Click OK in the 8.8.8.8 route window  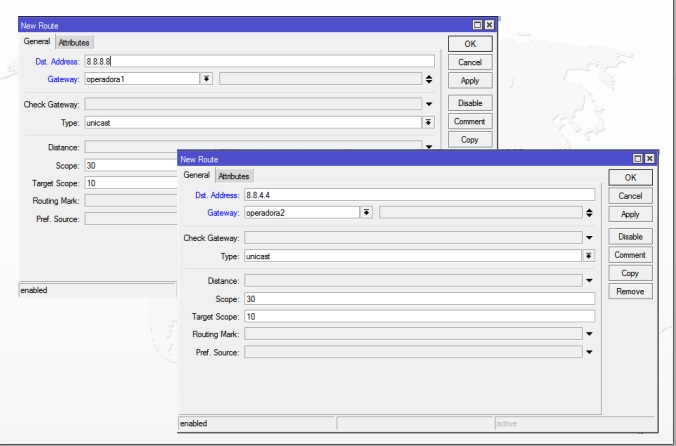(470, 44)
